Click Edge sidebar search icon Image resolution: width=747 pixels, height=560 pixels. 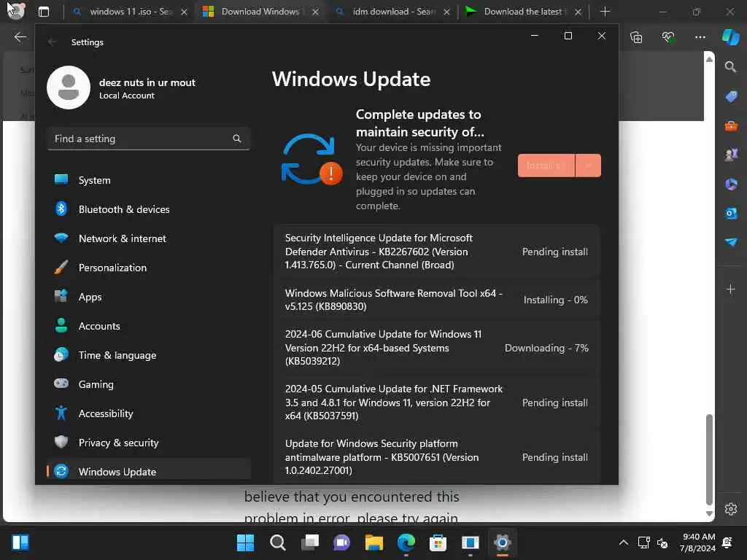730,66
